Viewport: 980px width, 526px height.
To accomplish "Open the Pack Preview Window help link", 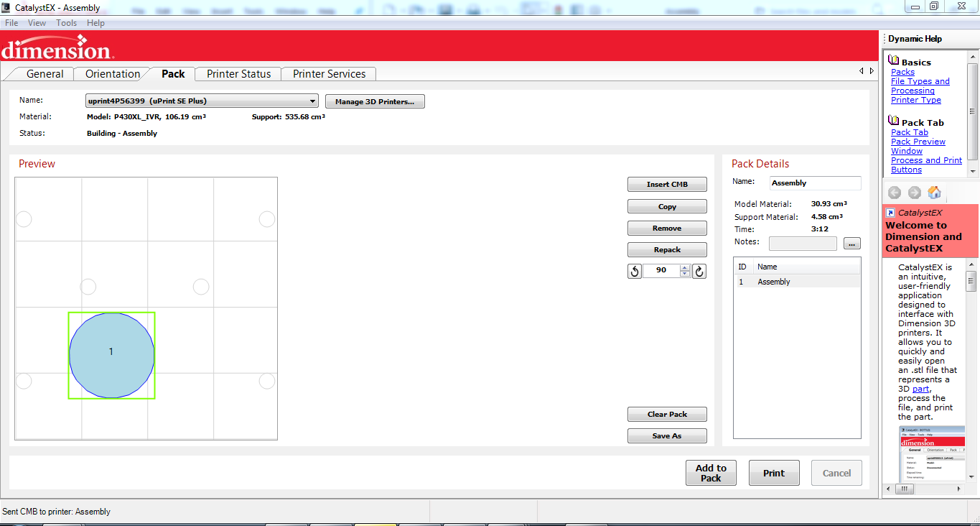I will (x=918, y=147).
